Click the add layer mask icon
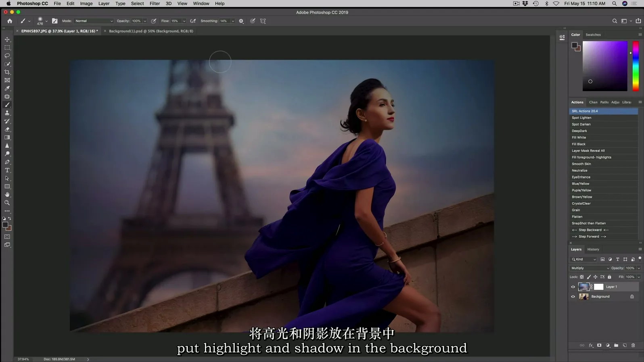Viewport: 644px width, 362px height. tap(599, 345)
